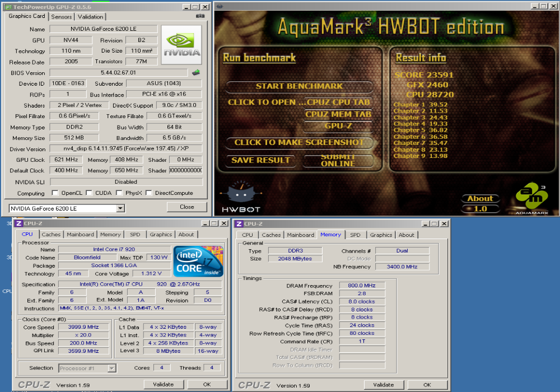Click the Driver Version field in GPU-Z
Image resolution: width=560 pixels, height=392 pixels.
[125, 148]
